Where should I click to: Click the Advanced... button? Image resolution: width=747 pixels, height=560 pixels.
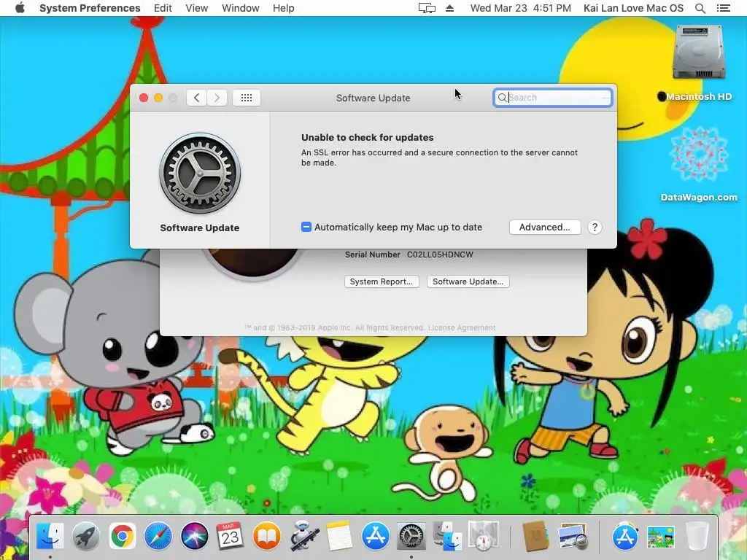544,227
